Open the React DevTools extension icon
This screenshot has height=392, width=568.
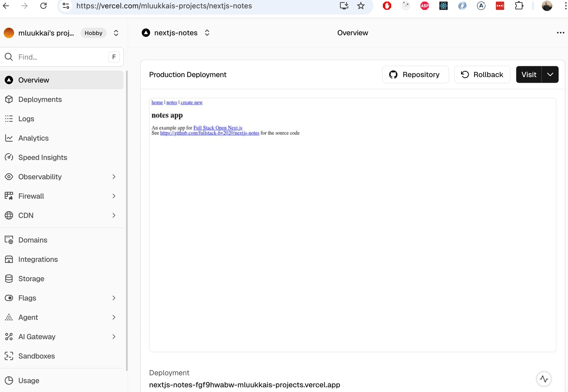point(444,6)
